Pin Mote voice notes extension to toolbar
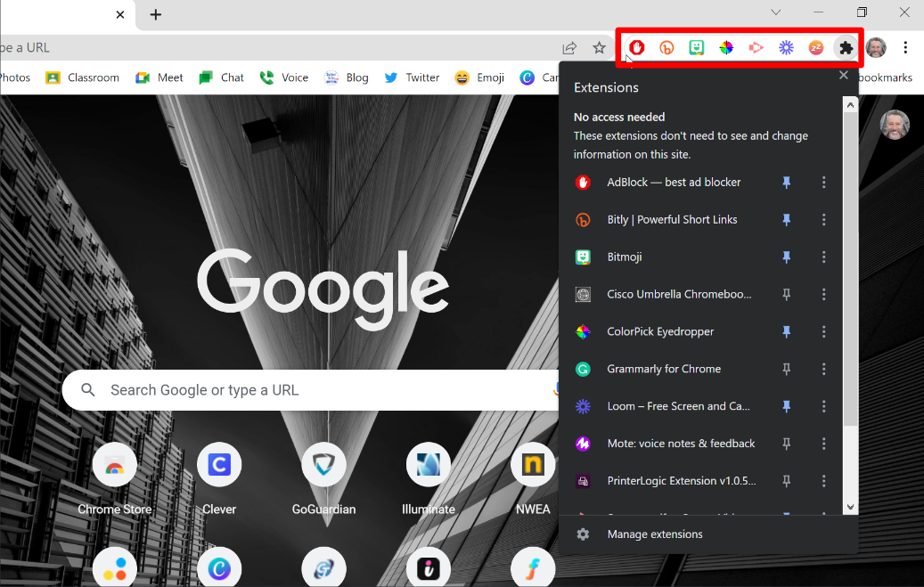 click(786, 444)
